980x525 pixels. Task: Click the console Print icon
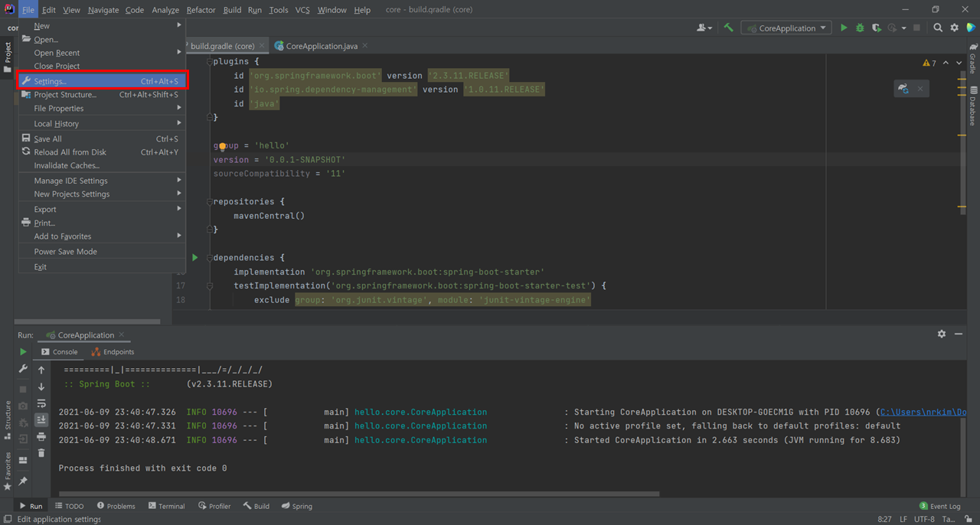[41, 437]
